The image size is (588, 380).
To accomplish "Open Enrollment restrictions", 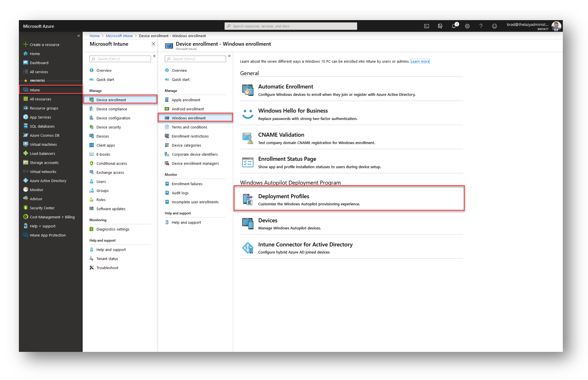I will pos(190,136).
